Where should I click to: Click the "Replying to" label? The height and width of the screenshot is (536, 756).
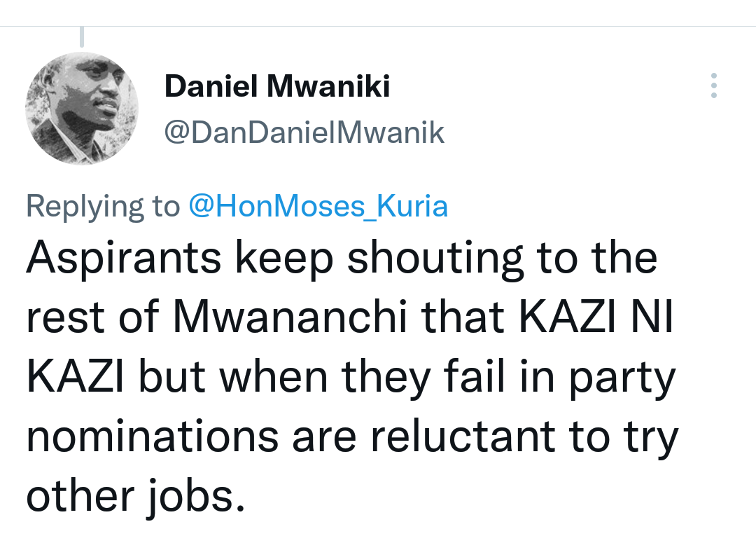[103, 206]
